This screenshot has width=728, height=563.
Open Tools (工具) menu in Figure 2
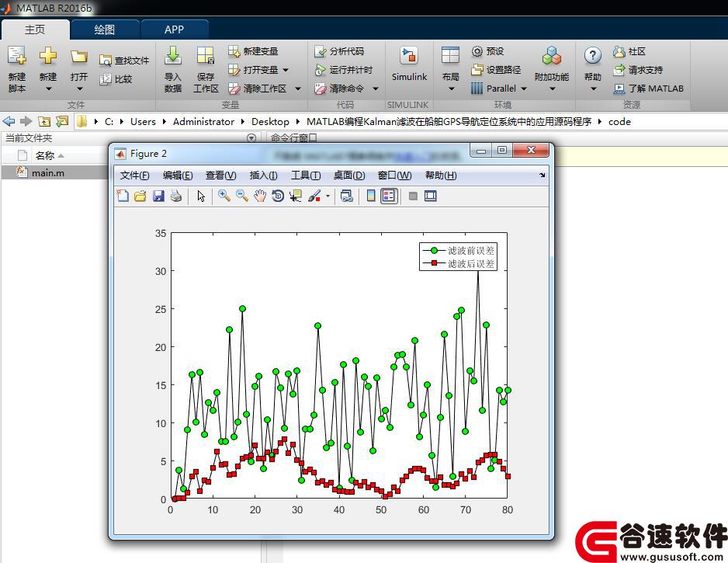pyautogui.click(x=306, y=176)
